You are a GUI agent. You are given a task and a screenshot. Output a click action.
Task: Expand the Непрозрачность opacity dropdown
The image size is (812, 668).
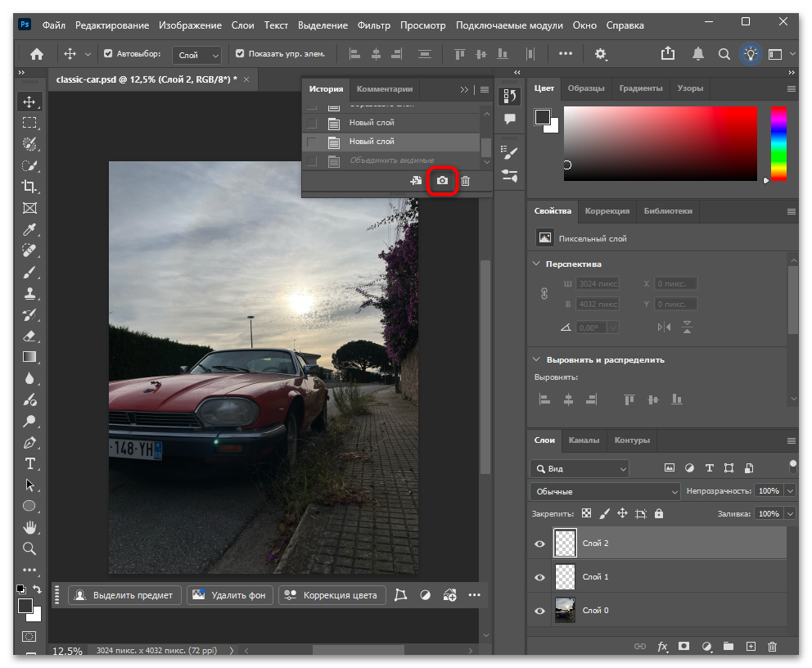tap(790, 491)
